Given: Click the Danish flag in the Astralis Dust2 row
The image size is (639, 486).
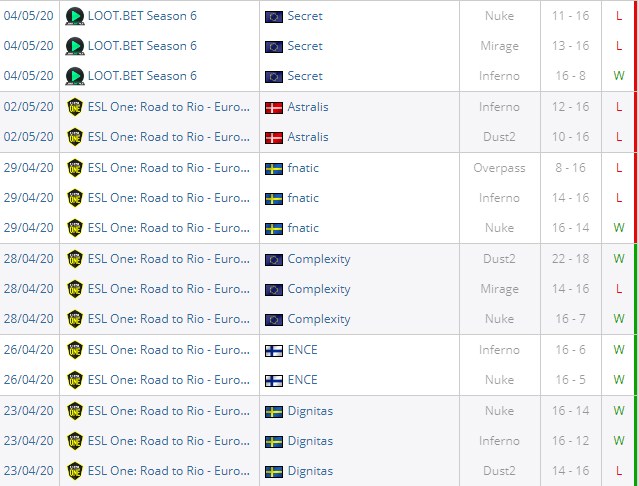Looking at the screenshot, I should (x=273, y=137).
